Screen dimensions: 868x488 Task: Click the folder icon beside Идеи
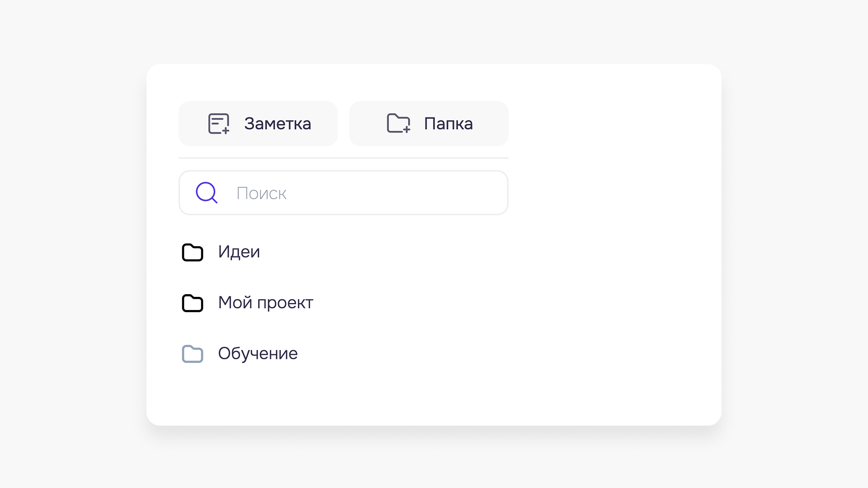tap(193, 252)
